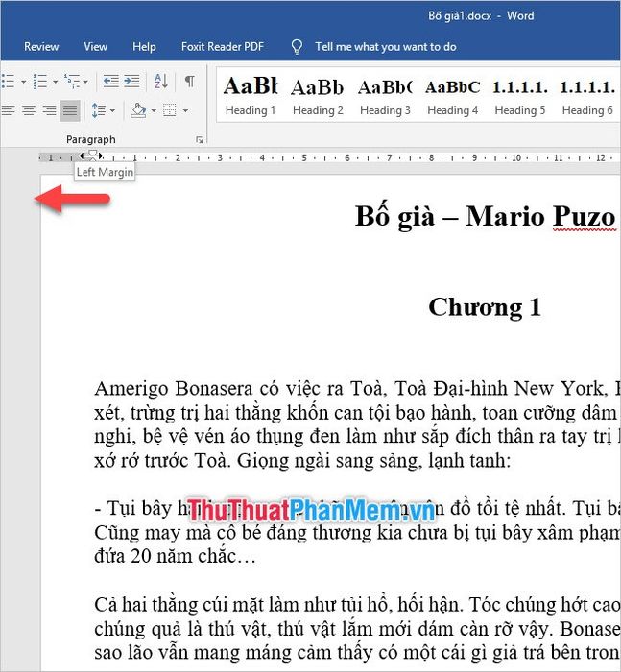Click Increase Indent icon

131,81
